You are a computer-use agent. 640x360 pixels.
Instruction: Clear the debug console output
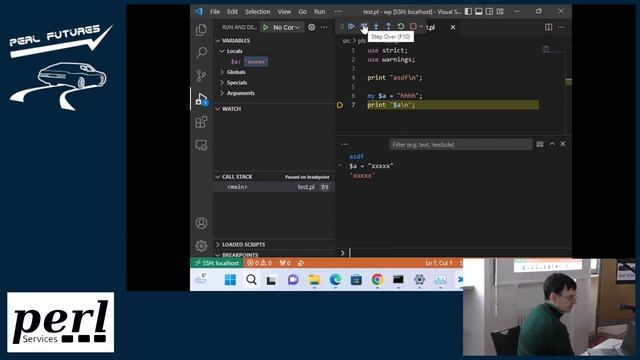pos(540,144)
